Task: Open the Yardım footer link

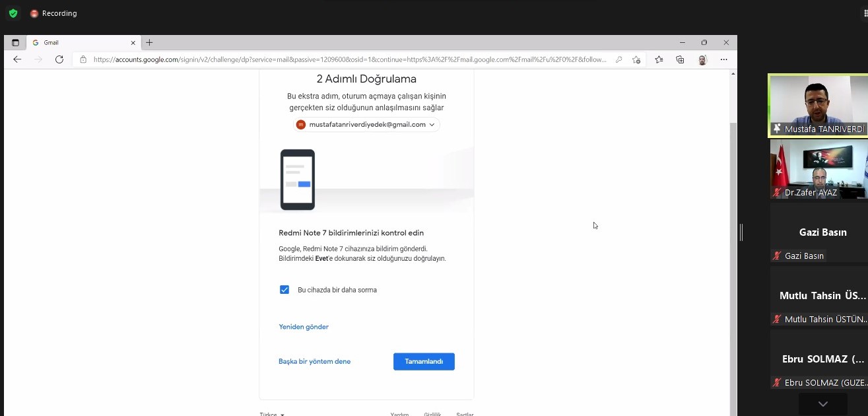Action: tap(399, 415)
